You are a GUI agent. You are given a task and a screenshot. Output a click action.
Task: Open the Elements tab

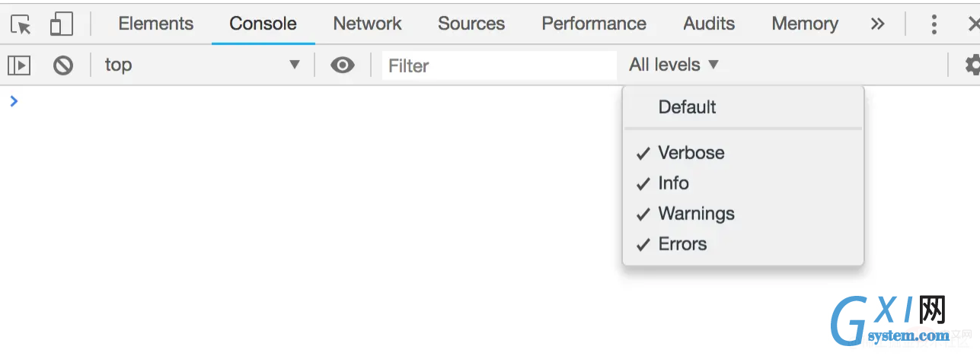[156, 24]
